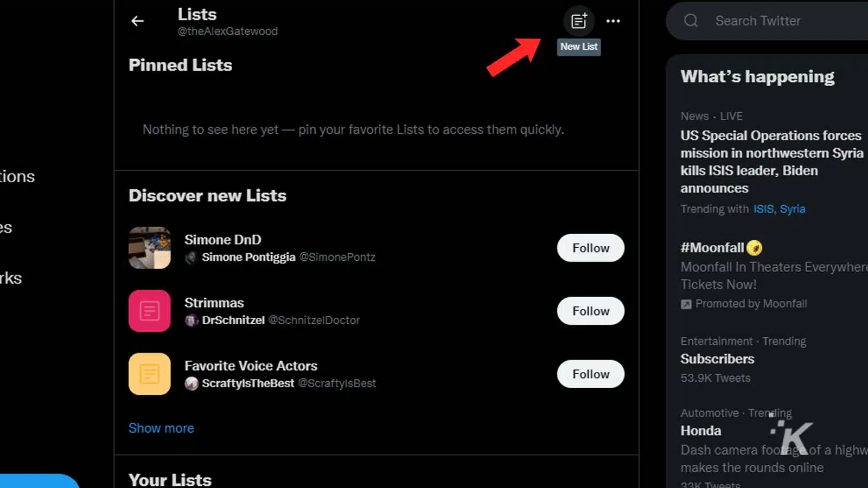Toggle follow on the Simone DnD list

pos(590,248)
